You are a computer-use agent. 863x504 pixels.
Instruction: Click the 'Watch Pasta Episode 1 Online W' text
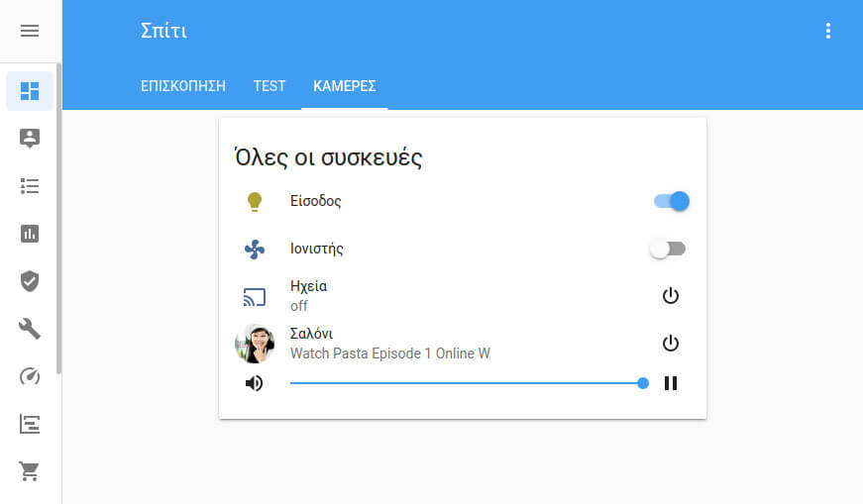point(390,353)
